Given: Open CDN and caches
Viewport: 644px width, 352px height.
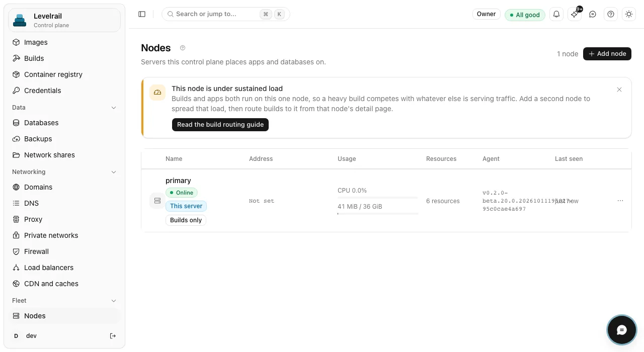Looking at the screenshot, I should pos(64,284).
